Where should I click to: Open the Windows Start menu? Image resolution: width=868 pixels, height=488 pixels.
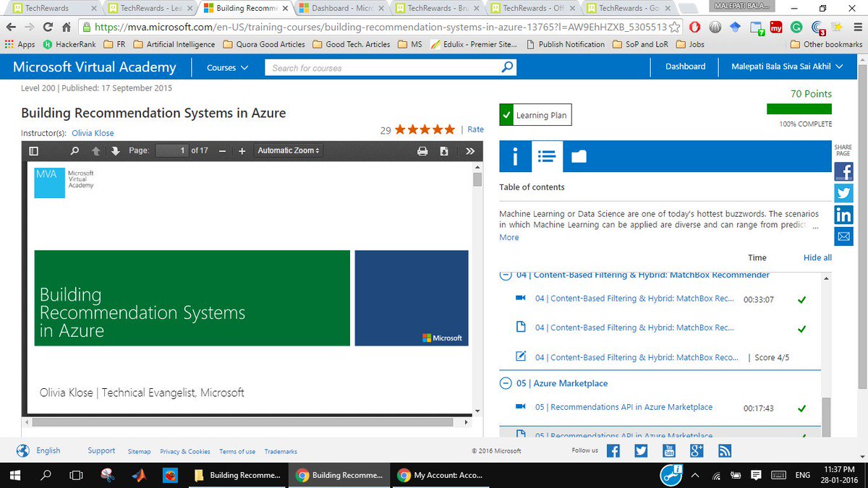click(x=16, y=475)
